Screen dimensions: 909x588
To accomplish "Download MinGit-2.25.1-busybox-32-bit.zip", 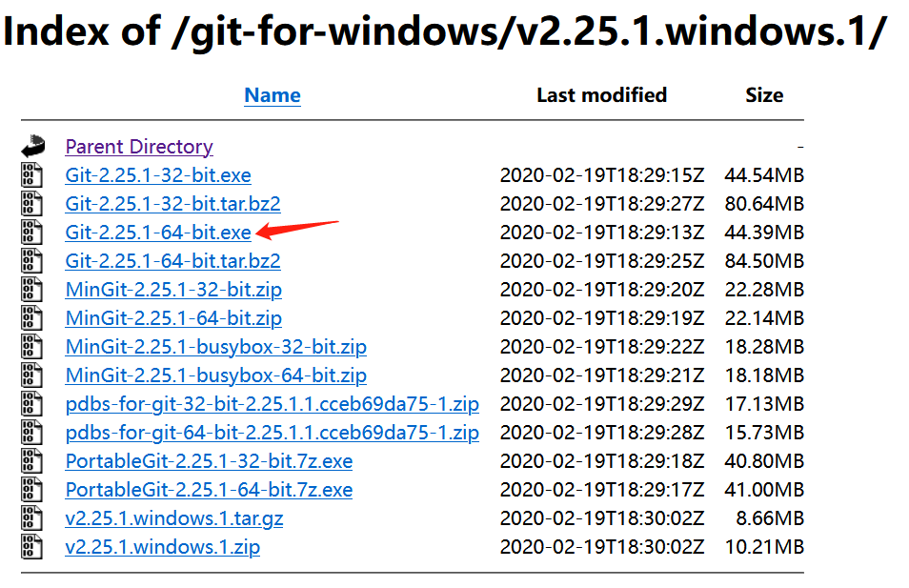I will (215, 347).
